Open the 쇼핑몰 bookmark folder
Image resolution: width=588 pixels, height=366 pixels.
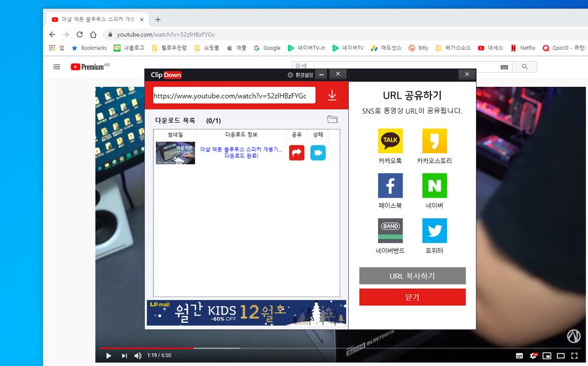point(206,48)
